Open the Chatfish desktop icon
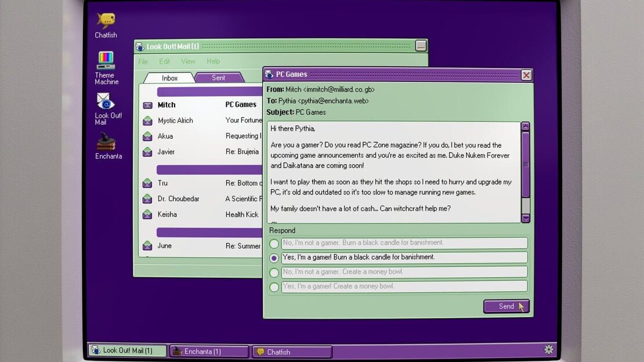Image resolution: width=644 pixels, height=362 pixels. [x=106, y=26]
